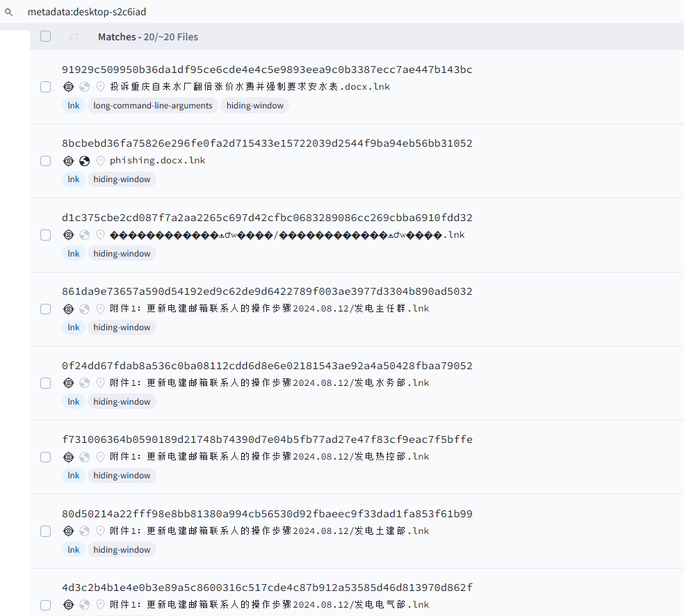This screenshot has height=616, width=684.
Task: Open the file hash starting with 8bcbebd36fa7
Action: pos(267,143)
